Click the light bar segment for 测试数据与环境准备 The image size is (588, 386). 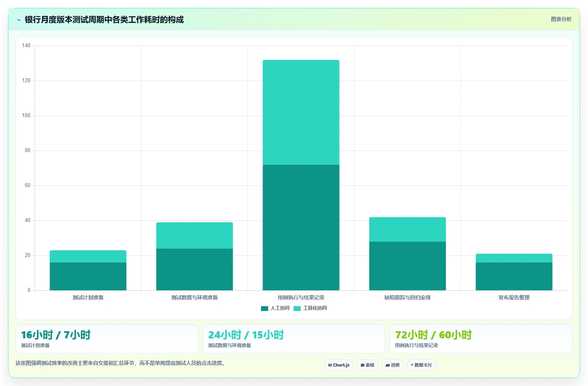coord(194,235)
